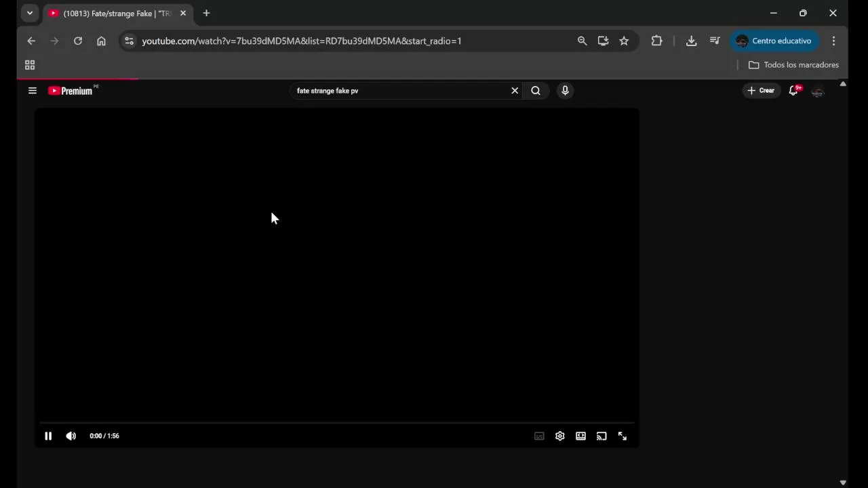Go forward in browser history
The height and width of the screenshot is (488, 868).
tap(54, 41)
